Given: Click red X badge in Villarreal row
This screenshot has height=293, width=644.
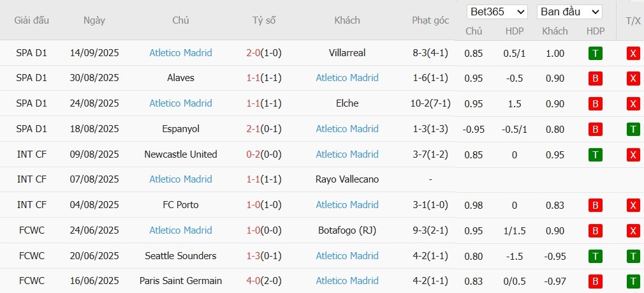Looking at the screenshot, I should tap(633, 53).
